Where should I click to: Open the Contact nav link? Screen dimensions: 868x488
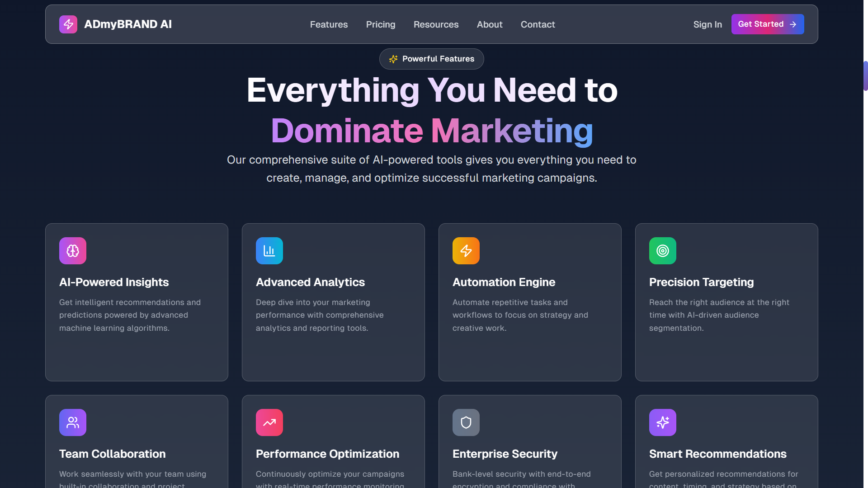tap(538, 24)
